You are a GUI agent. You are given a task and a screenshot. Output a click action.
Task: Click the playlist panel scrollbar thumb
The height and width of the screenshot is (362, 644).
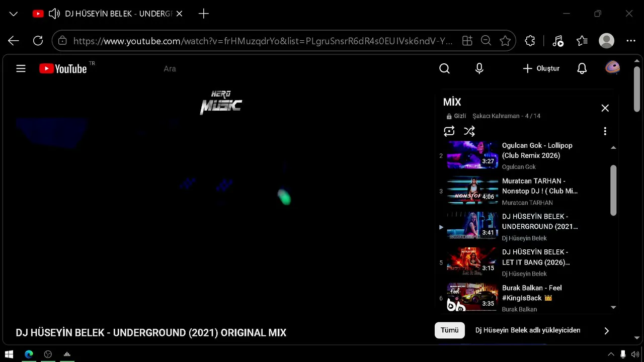[x=613, y=191]
